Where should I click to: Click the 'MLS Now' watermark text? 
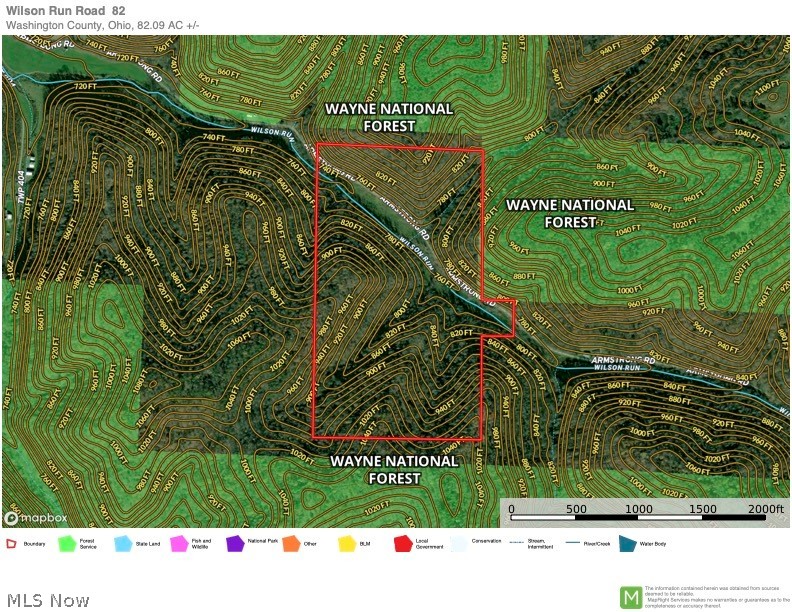(48, 600)
